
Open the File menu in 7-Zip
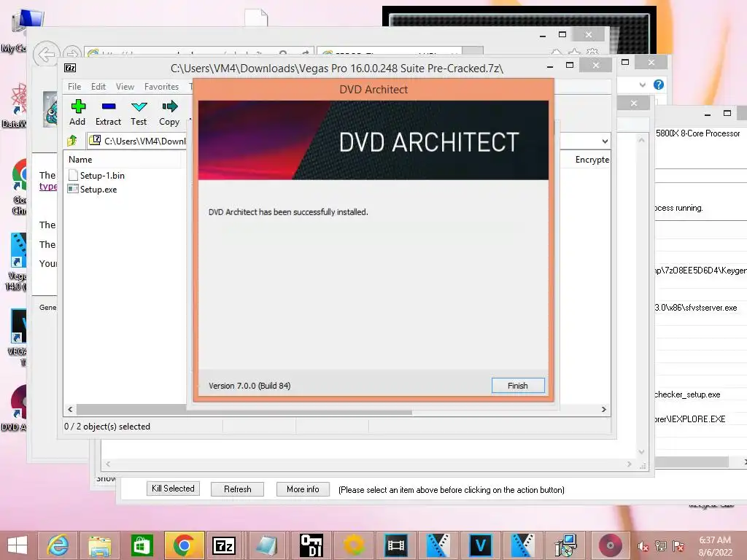(74, 87)
